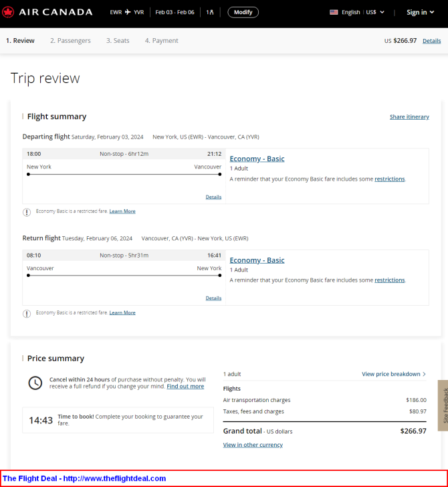The image size is (448, 487).
Task: Go to the Payment step tab
Action: (161, 41)
